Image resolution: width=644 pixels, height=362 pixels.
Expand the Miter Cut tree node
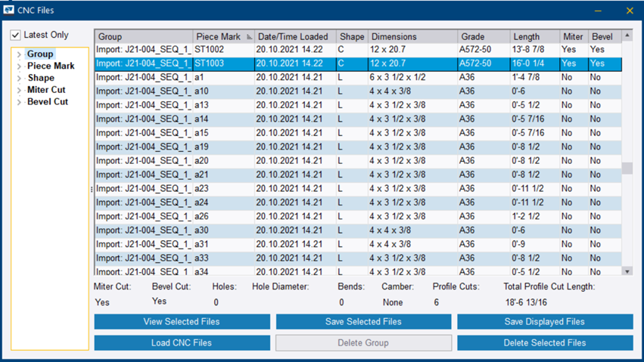point(20,91)
